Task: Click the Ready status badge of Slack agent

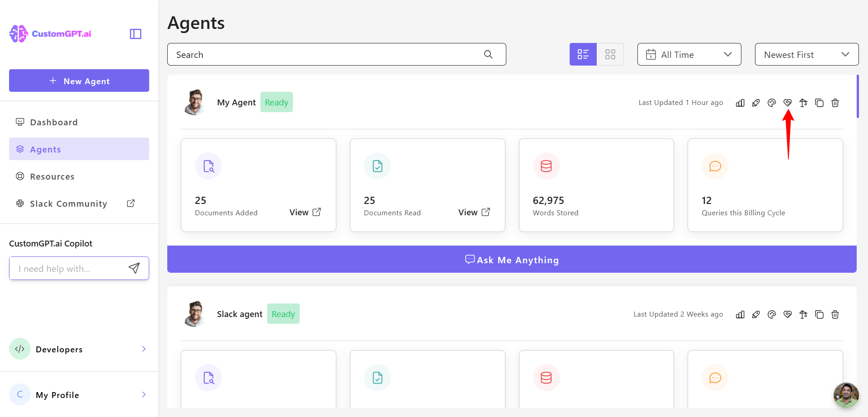Action: pyautogui.click(x=283, y=314)
